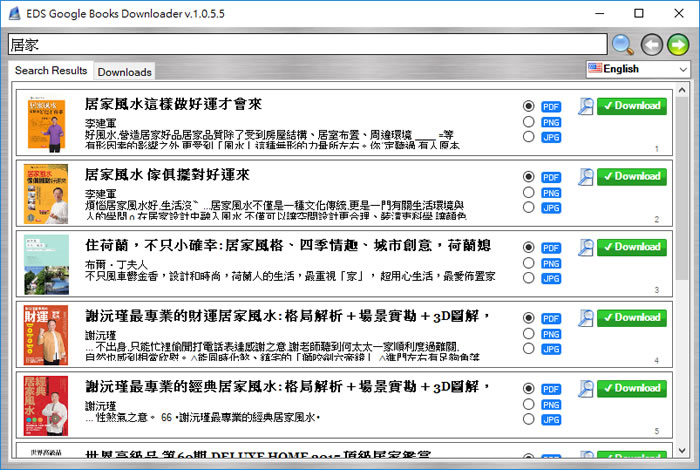The image size is (700, 470).
Task: Open preview icon for second book result
Action: point(586,177)
